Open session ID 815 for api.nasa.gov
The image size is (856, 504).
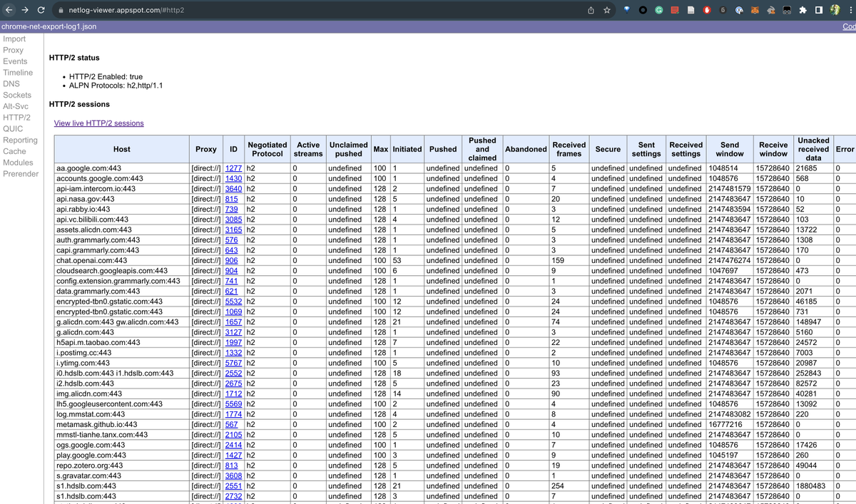231,199
